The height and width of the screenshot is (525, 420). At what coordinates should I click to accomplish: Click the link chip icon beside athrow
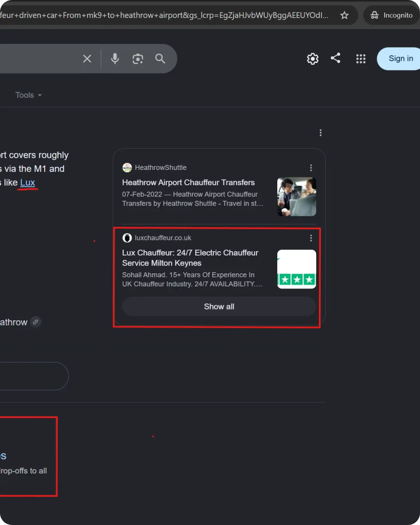[x=36, y=322]
